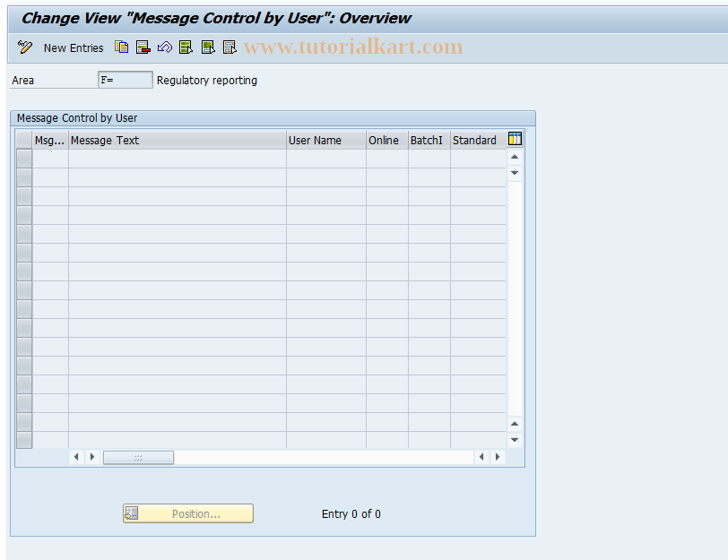Screen dimensions: 728x560
Task: Select the first table row selector
Action: point(23,159)
